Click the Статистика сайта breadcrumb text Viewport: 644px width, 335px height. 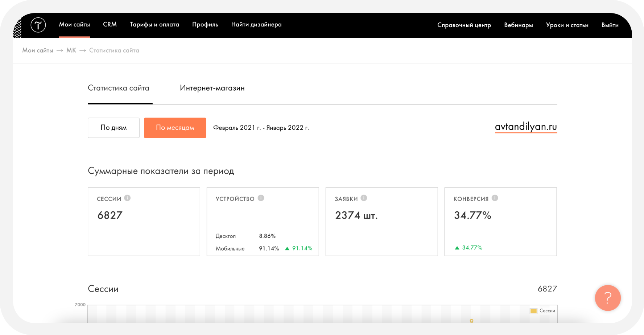click(x=114, y=50)
